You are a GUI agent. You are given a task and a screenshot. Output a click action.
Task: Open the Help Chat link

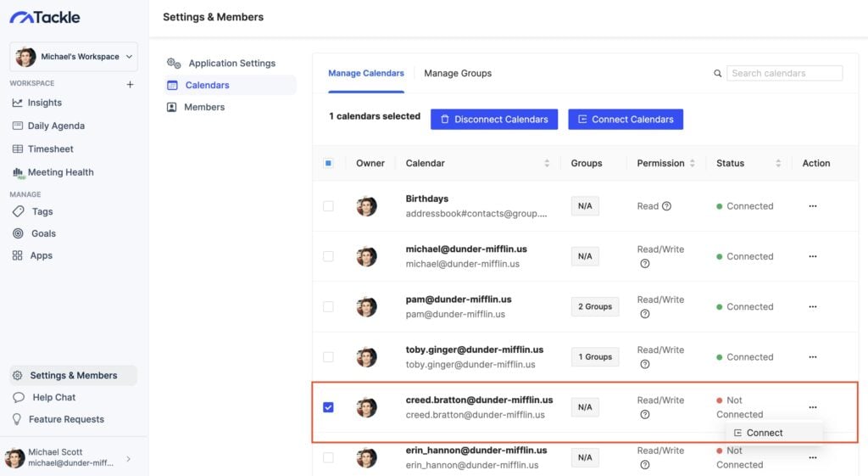53,397
